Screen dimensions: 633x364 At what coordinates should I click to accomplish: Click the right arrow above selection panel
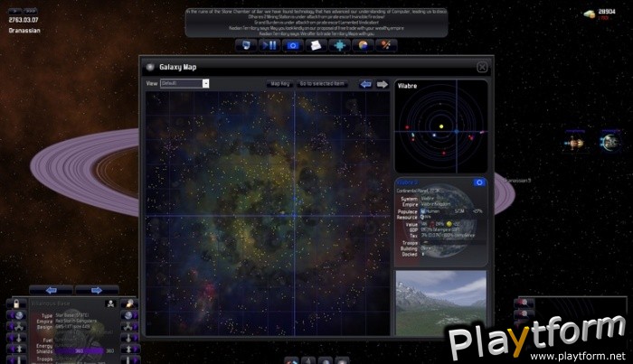(97, 290)
